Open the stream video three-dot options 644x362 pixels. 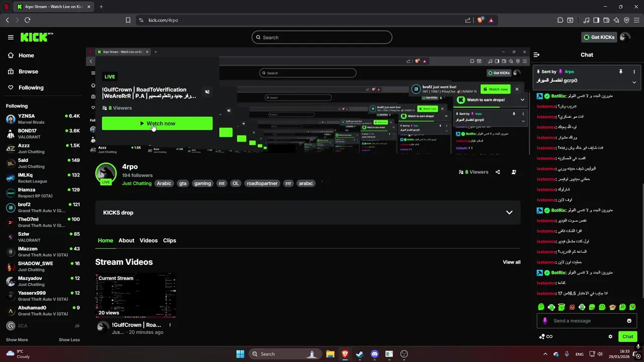pos(170,325)
